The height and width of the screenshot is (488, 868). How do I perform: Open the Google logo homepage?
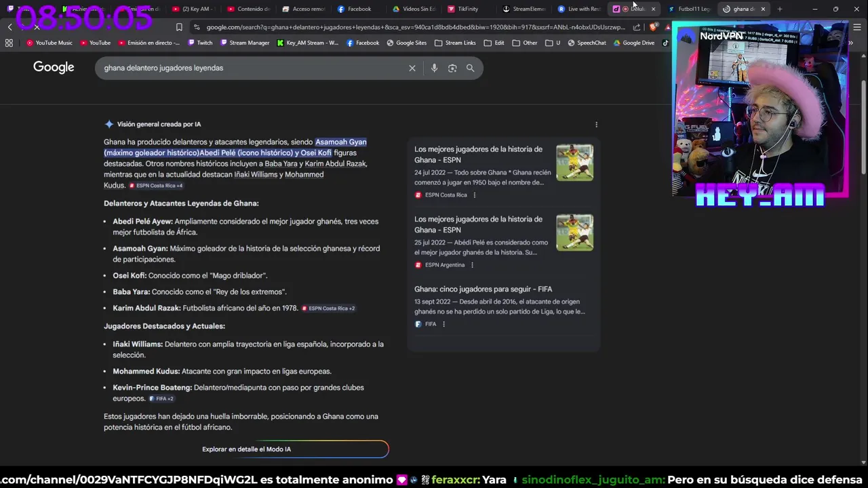pos(54,67)
